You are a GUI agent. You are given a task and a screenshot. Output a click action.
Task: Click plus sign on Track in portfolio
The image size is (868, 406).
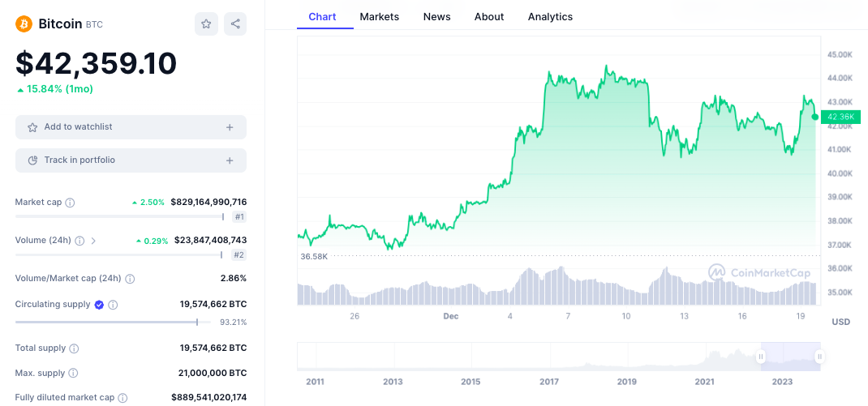(230, 160)
